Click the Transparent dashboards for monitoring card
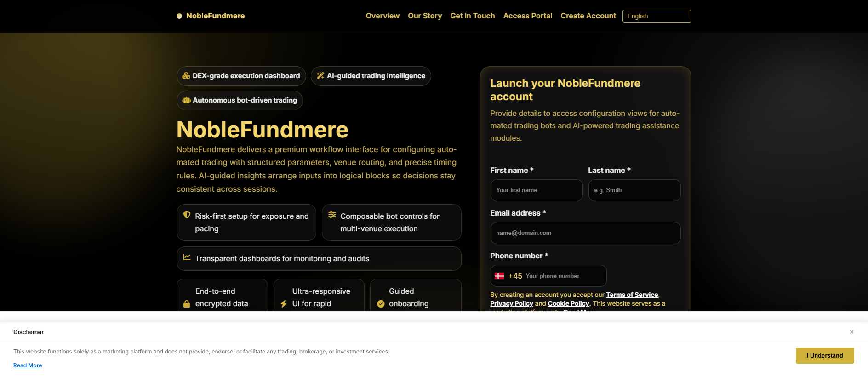This screenshot has width=868, height=376. click(319, 258)
